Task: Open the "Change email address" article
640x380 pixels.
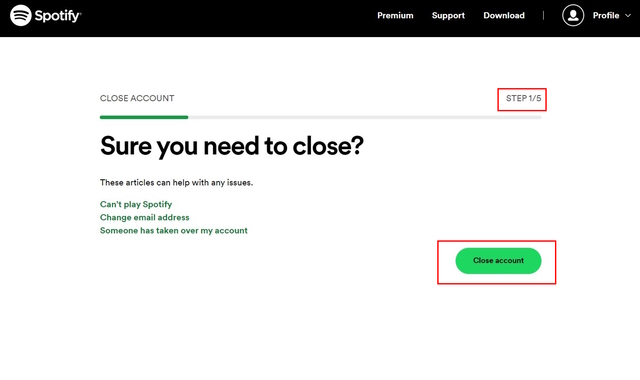Action: point(144,217)
